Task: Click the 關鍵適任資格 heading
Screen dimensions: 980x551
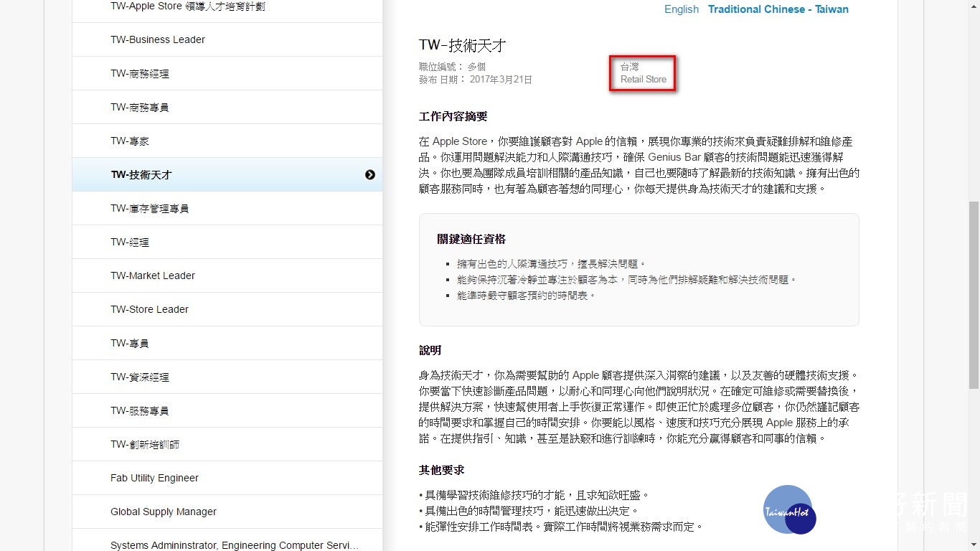Action: coord(471,239)
